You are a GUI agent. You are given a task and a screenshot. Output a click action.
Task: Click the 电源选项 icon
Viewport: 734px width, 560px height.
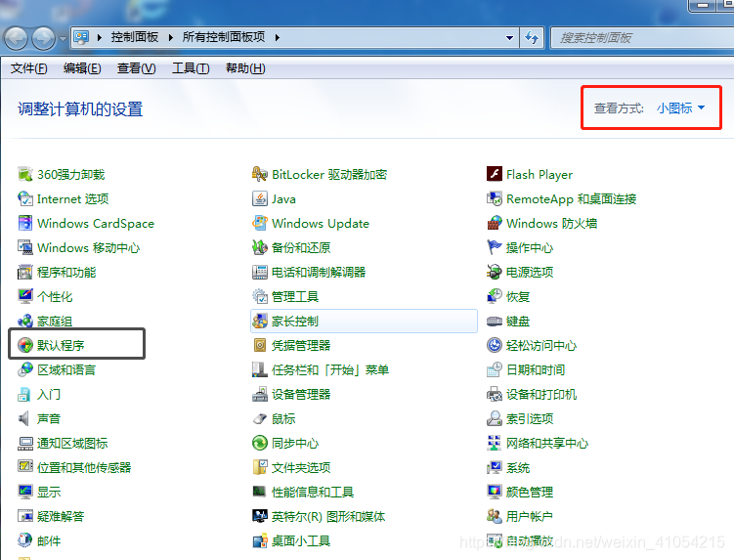(x=495, y=272)
